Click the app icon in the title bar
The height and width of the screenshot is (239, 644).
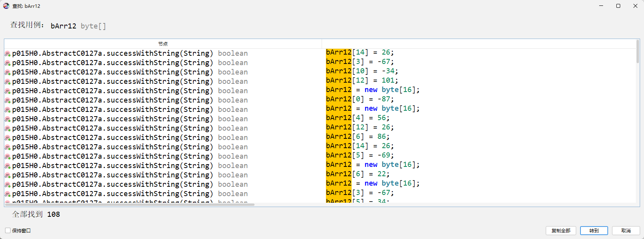click(x=6, y=6)
